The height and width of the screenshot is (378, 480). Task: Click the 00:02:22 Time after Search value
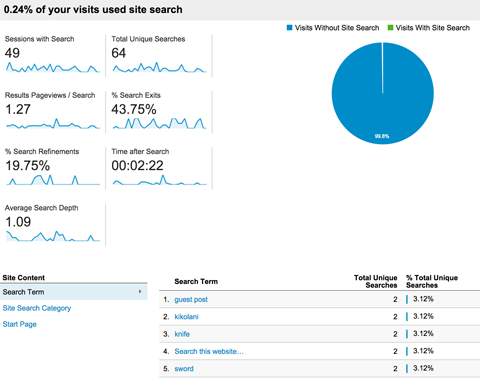[x=137, y=166]
